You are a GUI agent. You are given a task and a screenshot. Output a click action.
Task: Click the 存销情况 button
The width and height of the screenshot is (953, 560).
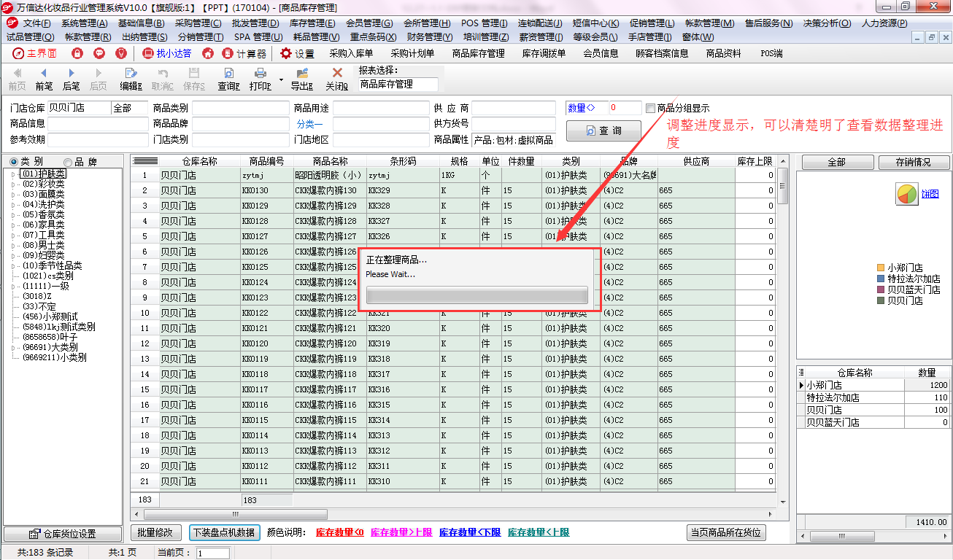[914, 162]
